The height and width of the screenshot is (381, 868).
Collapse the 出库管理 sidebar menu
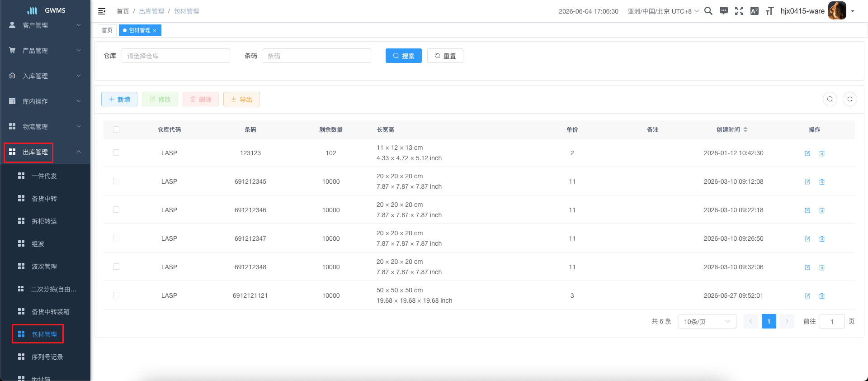coord(45,152)
